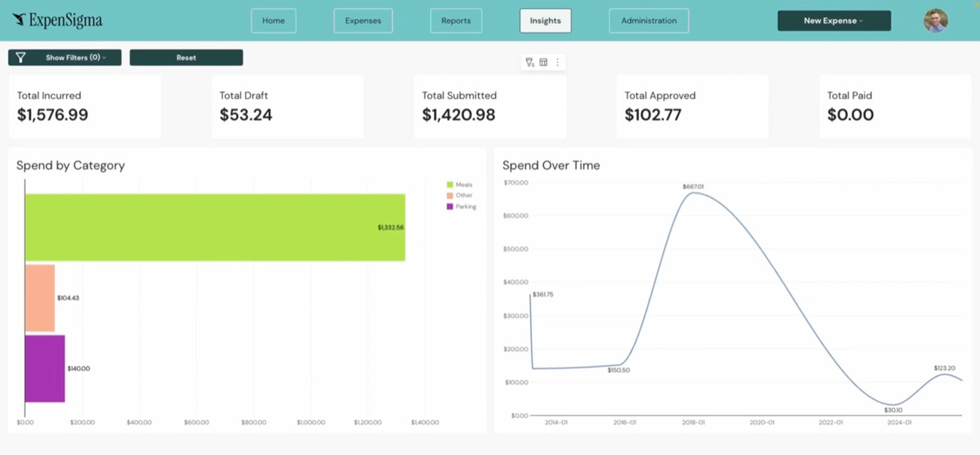Click the Spend Over Time chart title

[551, 165]
